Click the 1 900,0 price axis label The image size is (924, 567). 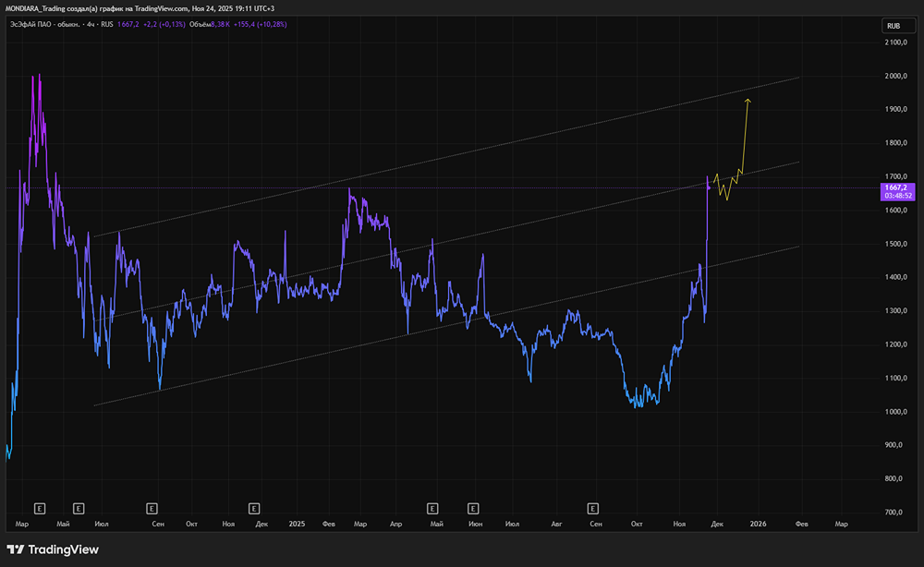point(895,110)
